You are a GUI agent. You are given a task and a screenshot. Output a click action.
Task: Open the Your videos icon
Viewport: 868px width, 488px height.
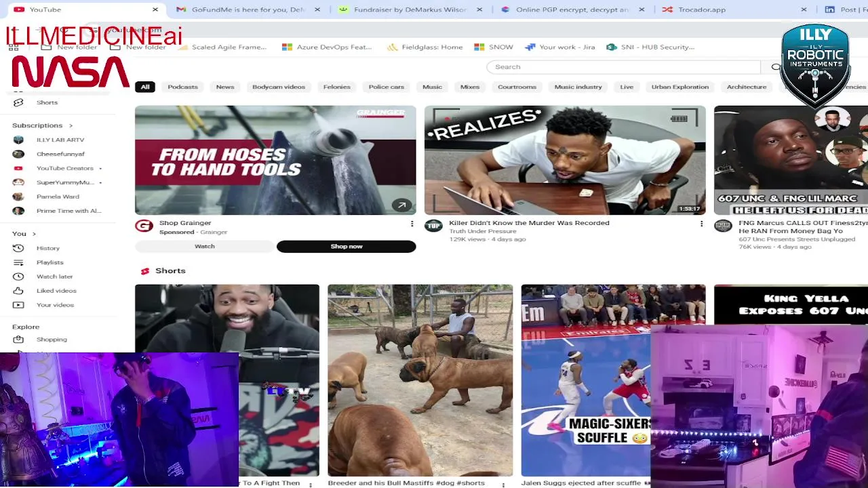click(18, 305)
